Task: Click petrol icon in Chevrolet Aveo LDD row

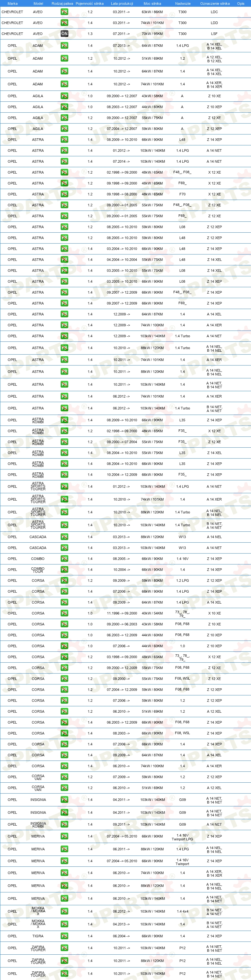Action: [x=64, y=23]
